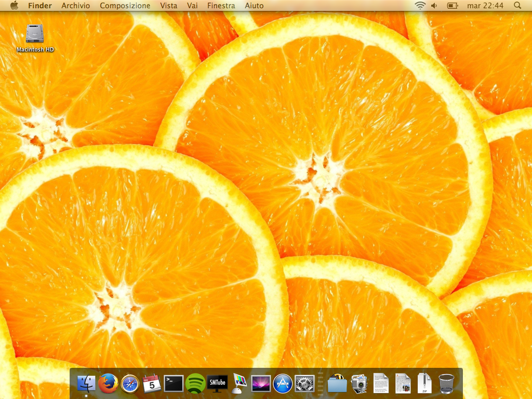Open the Archivio menu
This screenshot has height=399, width=532.
[x=75, y=6]
